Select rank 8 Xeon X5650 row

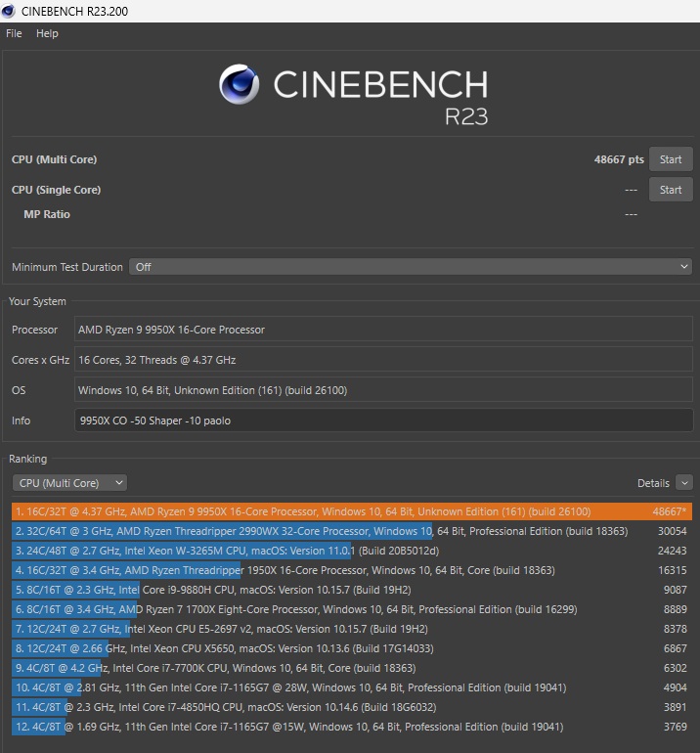pos(352,648)
